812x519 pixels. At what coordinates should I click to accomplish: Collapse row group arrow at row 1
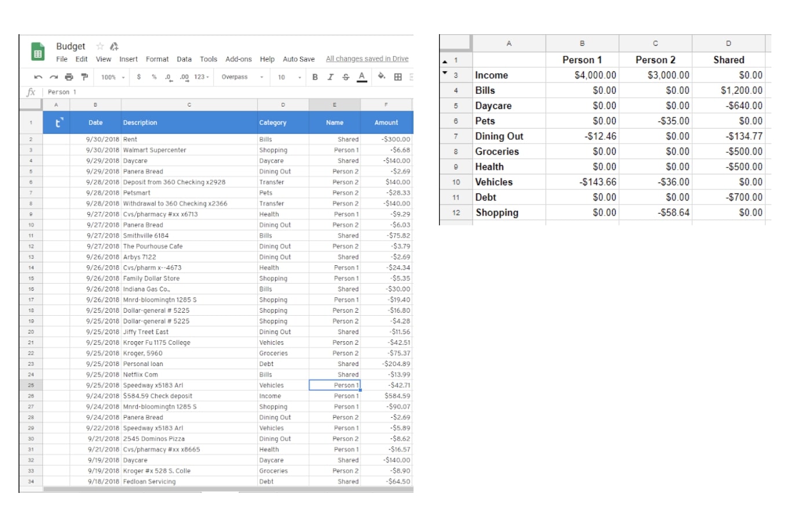(x=445, y=61)
